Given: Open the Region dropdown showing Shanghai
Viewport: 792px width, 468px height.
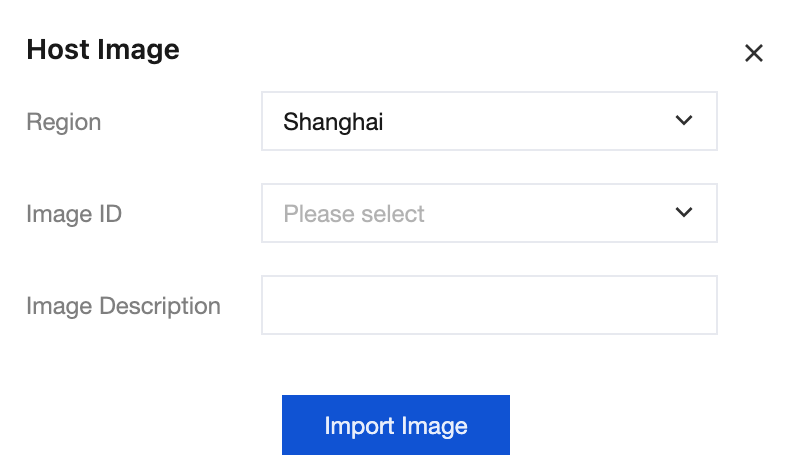Looking at the screenshot, I should [x=489, y=122].
